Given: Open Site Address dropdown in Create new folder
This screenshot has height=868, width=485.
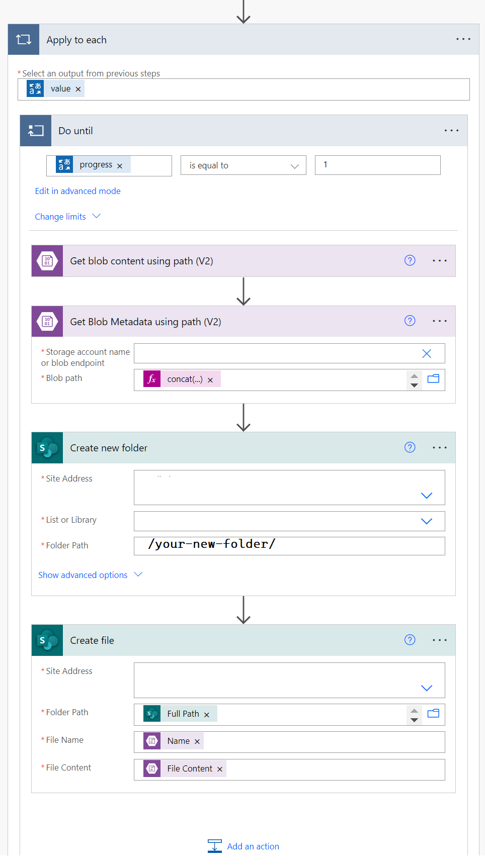Looking at the screenshot, I should (x=427, y=496).
